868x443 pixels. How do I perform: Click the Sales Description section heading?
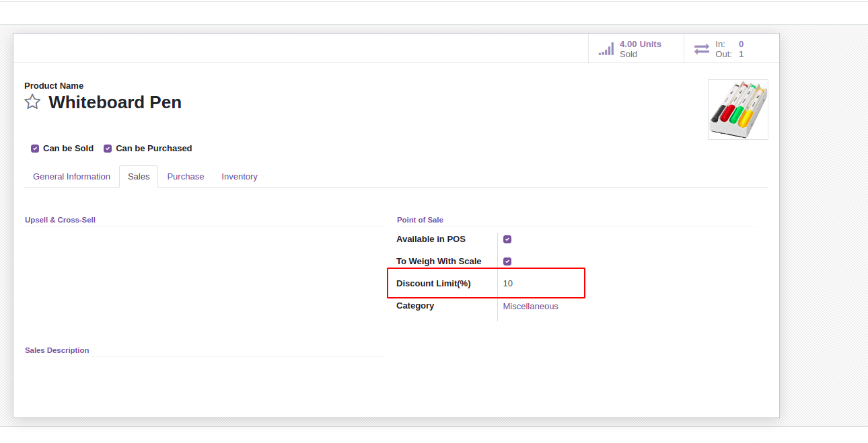click(x=57, y=350)
